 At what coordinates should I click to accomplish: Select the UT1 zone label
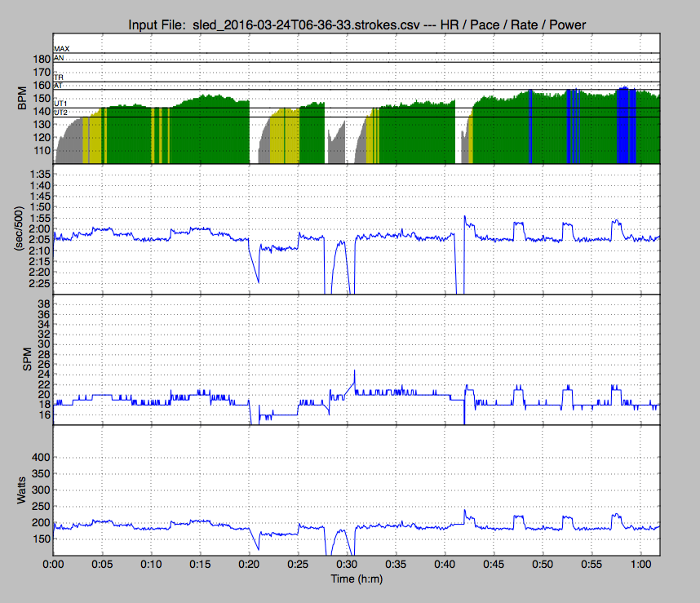(60, 104)
